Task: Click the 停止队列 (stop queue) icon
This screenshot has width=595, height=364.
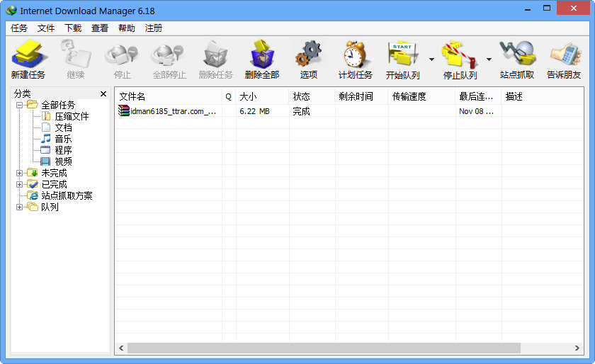Action: (x=460, y=60)
